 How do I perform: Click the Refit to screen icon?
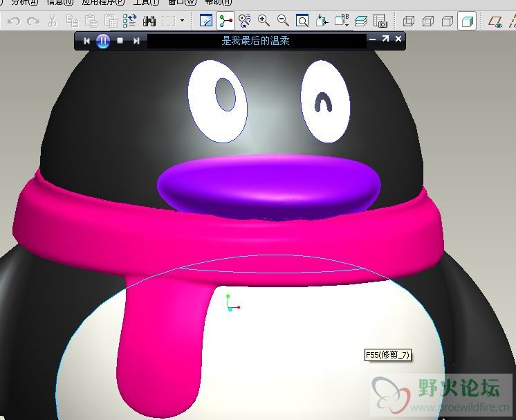[302, 21]
